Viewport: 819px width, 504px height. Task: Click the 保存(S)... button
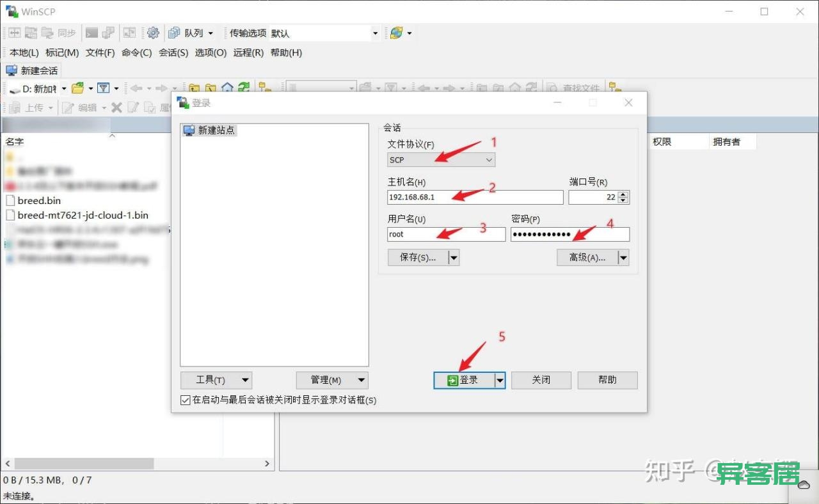418,257
